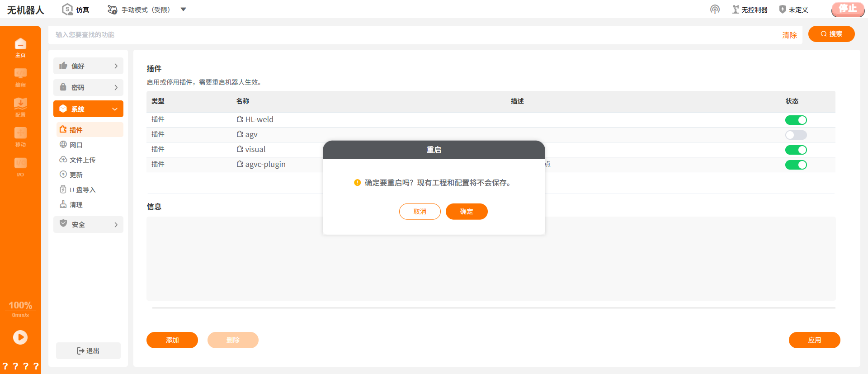Open the 配置 configuration sidebar icon
This screenshot has width=868, height=374.
(x=20, y=107)
